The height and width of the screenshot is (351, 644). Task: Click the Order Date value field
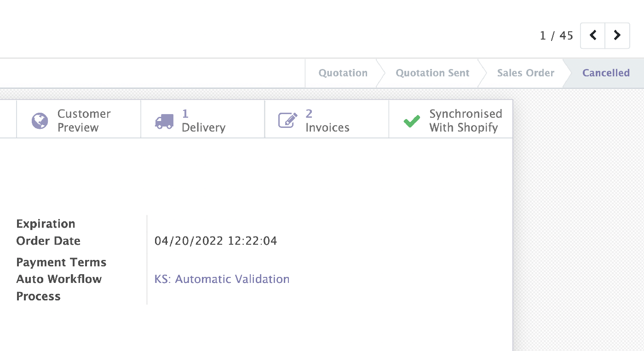(216, 241)
